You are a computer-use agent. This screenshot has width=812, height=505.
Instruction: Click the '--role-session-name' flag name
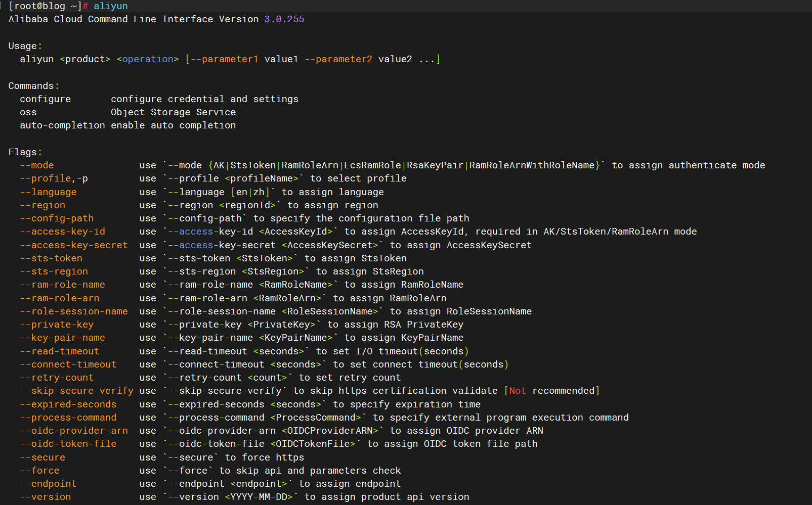[74, 311]
